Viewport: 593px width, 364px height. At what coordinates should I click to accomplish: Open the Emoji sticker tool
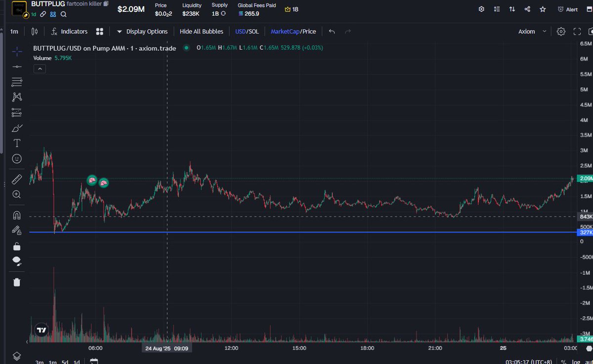17,159
